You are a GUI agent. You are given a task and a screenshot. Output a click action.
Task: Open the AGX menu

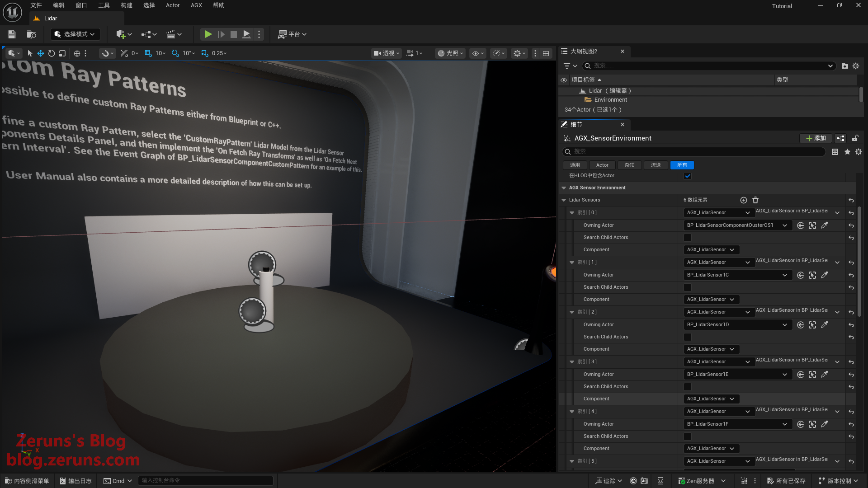(x=196, y=5)
